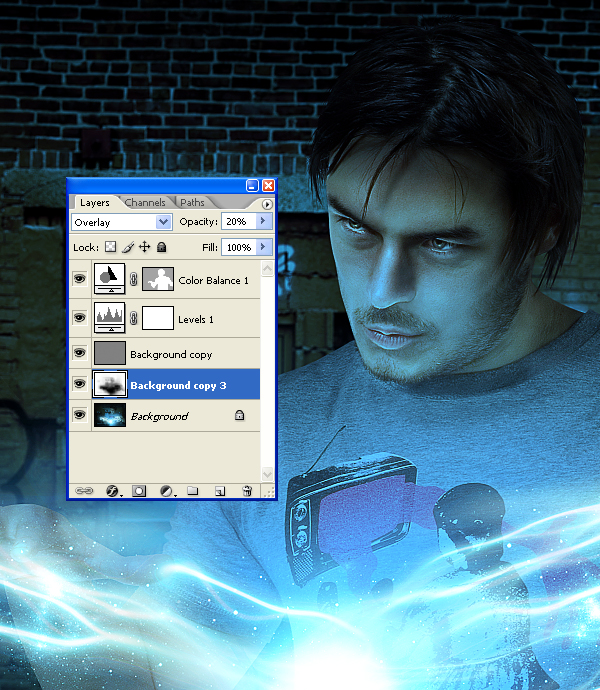Viewport: 600px width, 690px height.
Task: Click the Levels histogram adjustment thumbnail
Action: [110, 317]
